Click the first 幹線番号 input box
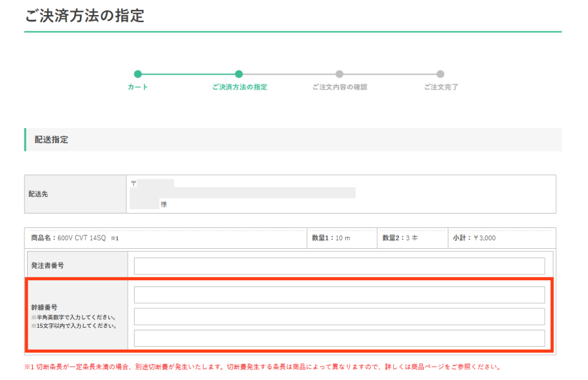Viewport: 588px width, 380px height. tap(339, 295)
